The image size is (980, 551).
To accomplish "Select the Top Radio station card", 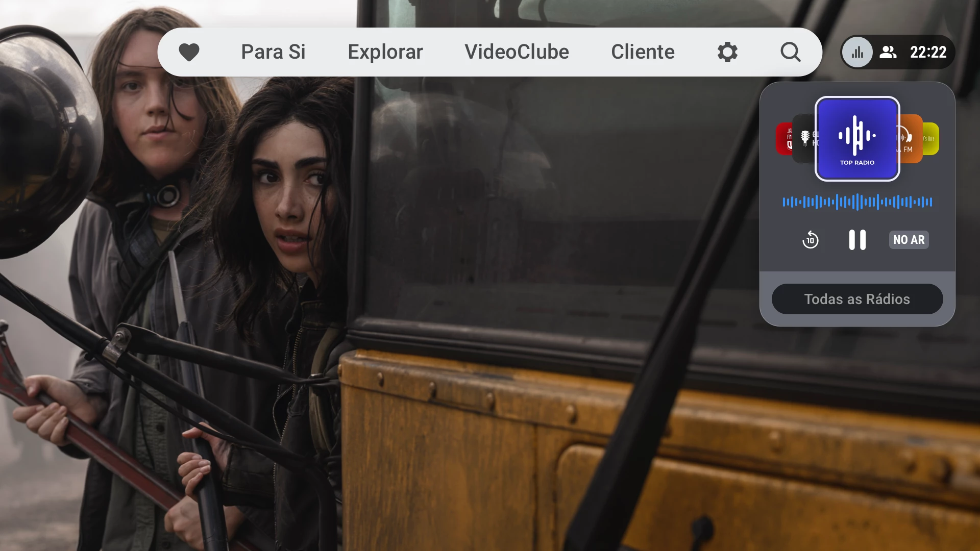I will click(857, 139).
